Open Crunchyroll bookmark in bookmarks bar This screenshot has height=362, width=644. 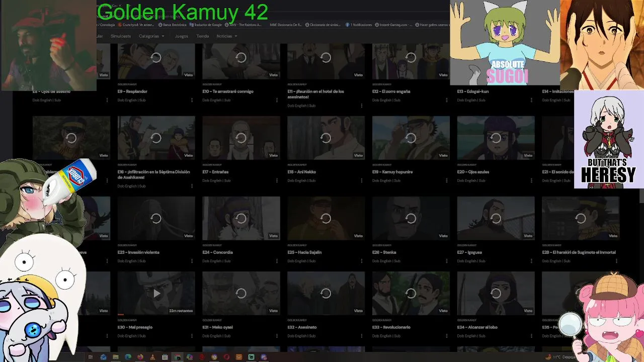tap(136, 25)
